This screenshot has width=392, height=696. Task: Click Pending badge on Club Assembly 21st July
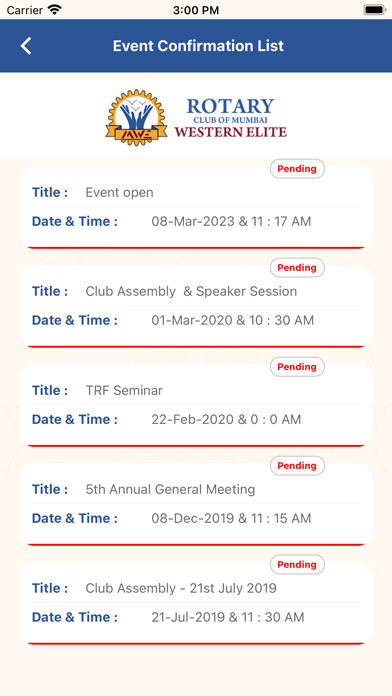(297, 565)
